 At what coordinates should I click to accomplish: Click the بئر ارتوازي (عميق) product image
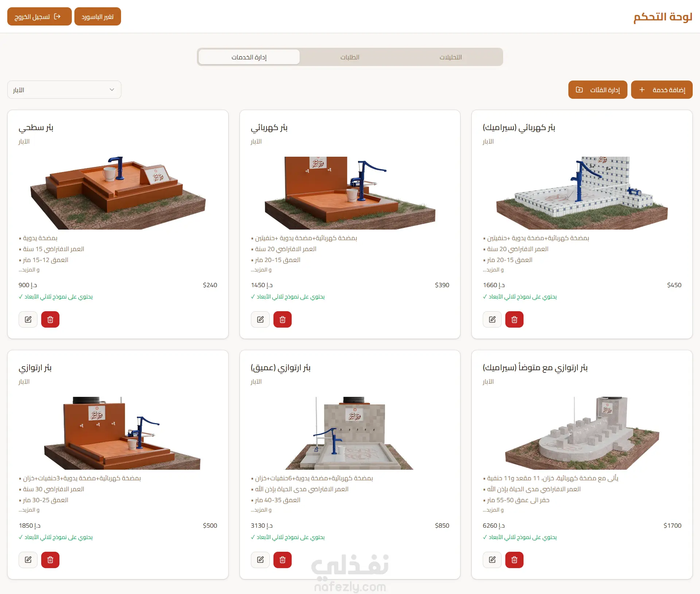pos(350,433)
